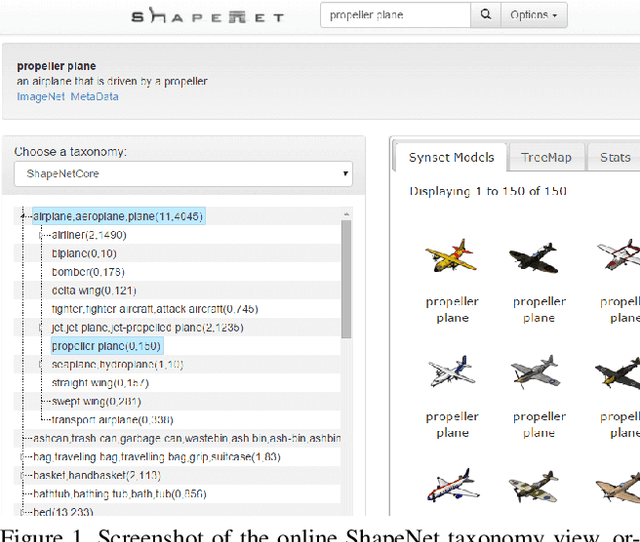Screen dimensions: 640x542
Task: Select the silver fighter propeller plane in second row
Action: [538, 372]
